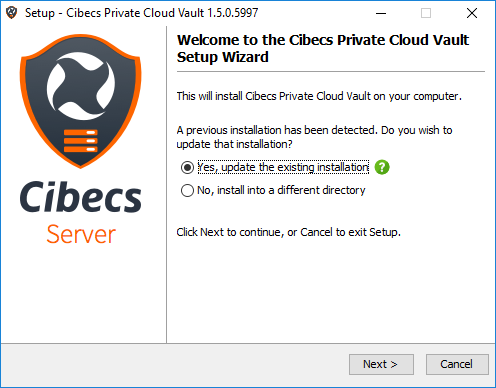Click the orange server stack icon in shield
496x388 pixels.
point(81,141)
